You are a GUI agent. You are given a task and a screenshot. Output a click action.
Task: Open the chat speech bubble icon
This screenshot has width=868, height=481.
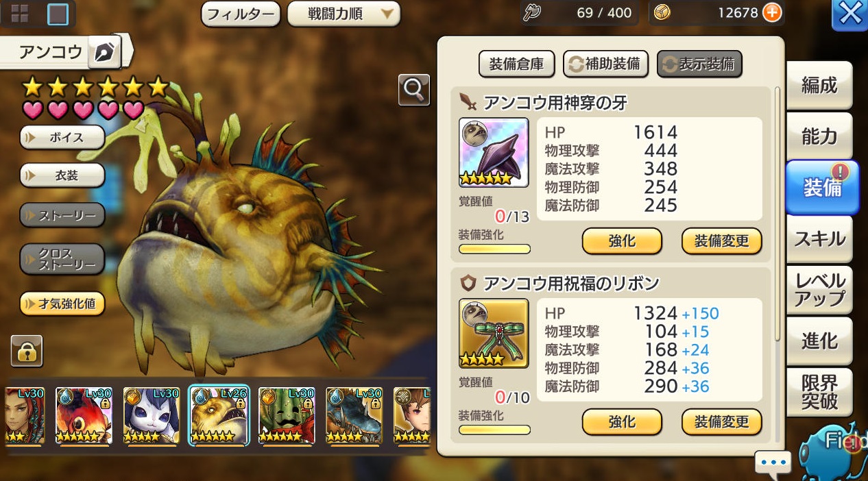coord(773,463)
